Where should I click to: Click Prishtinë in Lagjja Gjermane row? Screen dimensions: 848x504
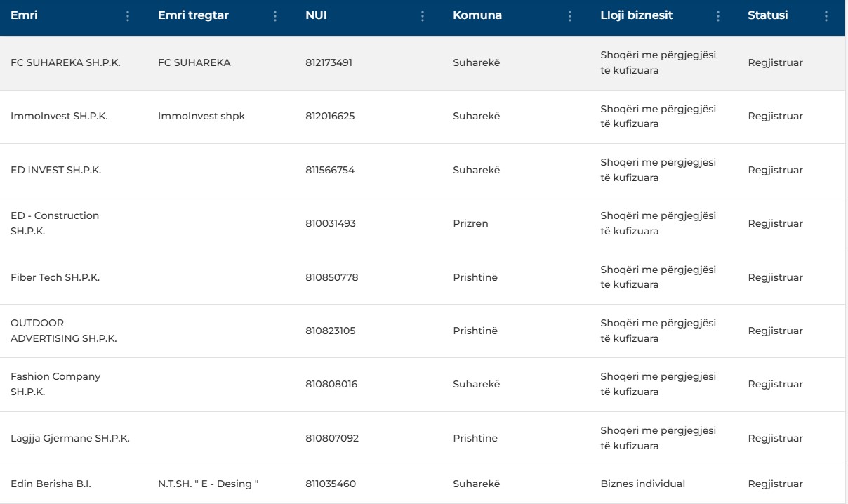coord(475,438)
